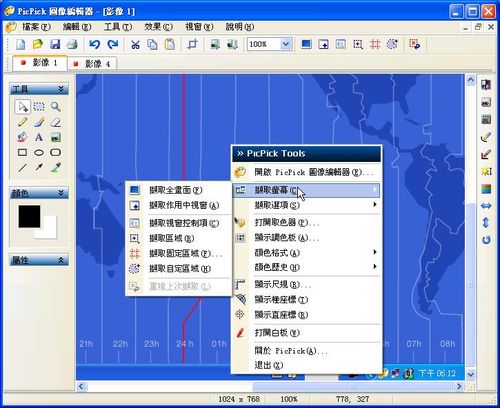Capture fixed region toolbar icon

click(375, 44)
